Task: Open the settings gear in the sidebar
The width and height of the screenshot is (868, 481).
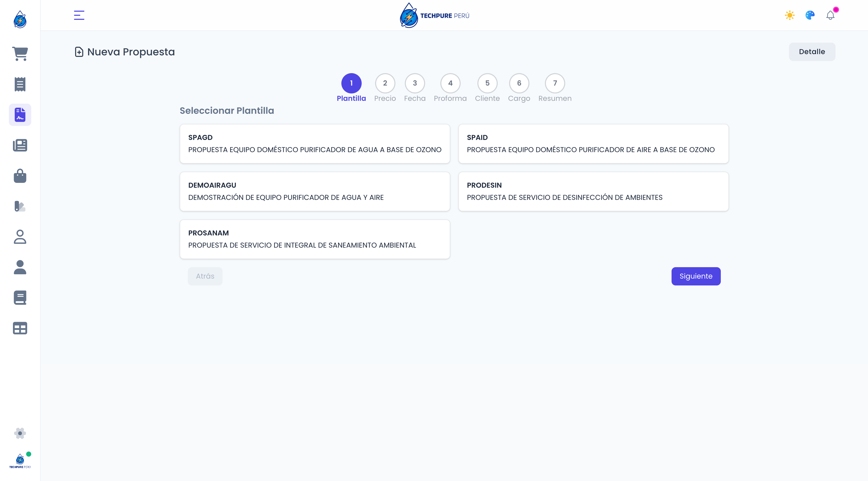Action: [x=20, y=433]
